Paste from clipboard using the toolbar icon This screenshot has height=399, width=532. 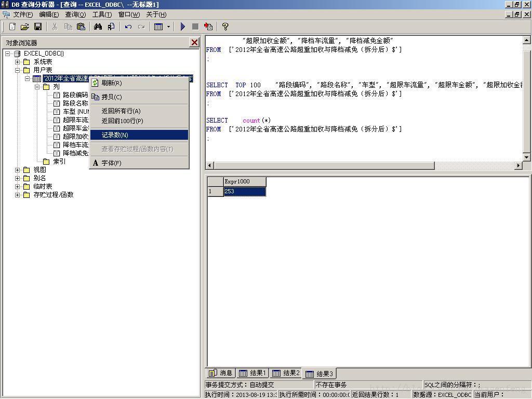coord(81,26)
